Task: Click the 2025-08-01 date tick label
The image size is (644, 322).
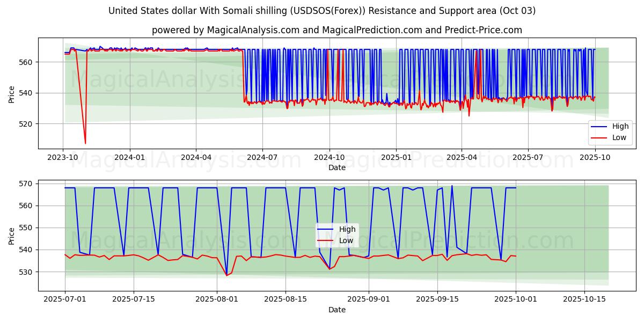Action: 217,300
